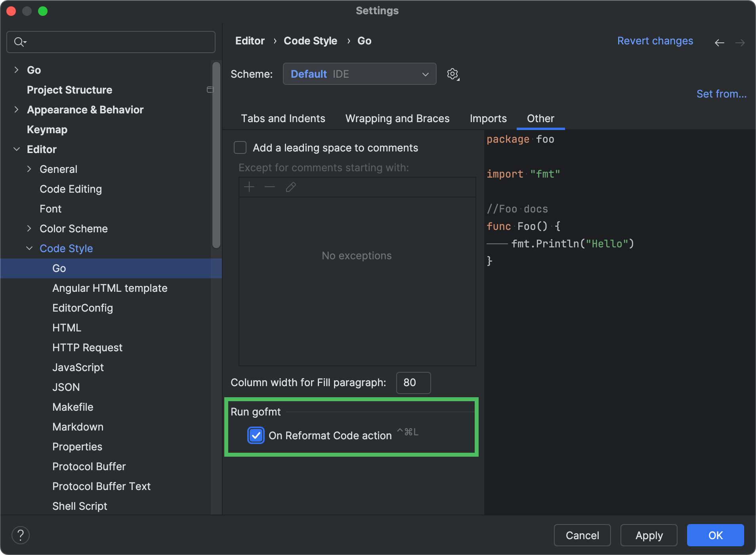The width and height of the screenshot is (756, 555).
Task: Expand the Color Scheme node
Action: [29, 229]
